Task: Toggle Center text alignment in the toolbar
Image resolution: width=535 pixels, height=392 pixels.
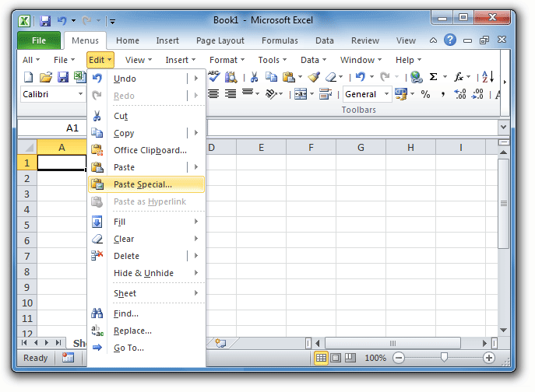Action: (x=213, y=94)
